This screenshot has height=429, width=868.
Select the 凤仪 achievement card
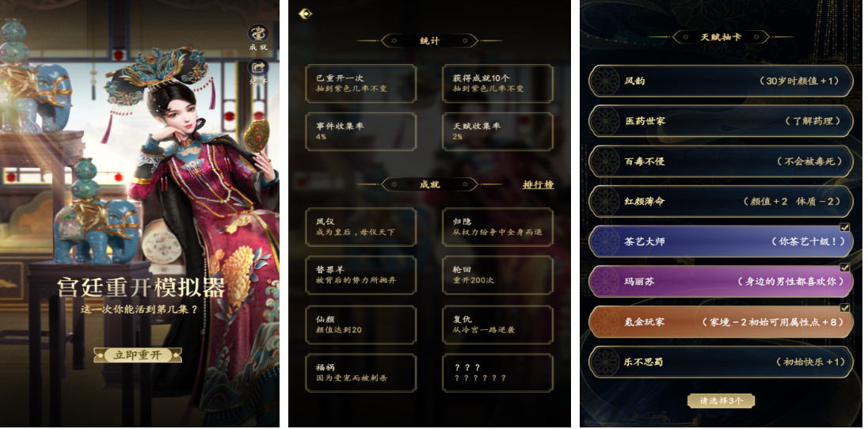point(361,227)
